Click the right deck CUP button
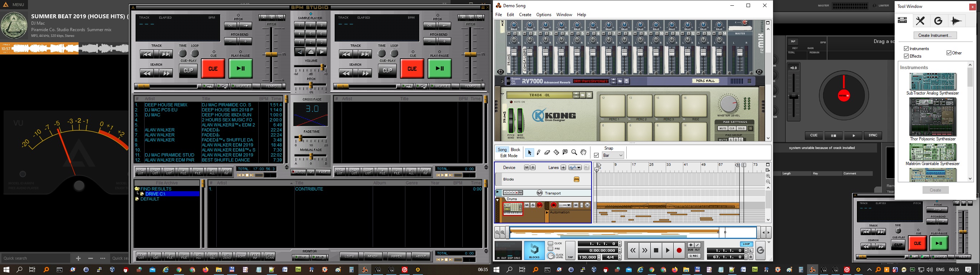The width and height of the screenshot is (980, 275). (387, 70)
